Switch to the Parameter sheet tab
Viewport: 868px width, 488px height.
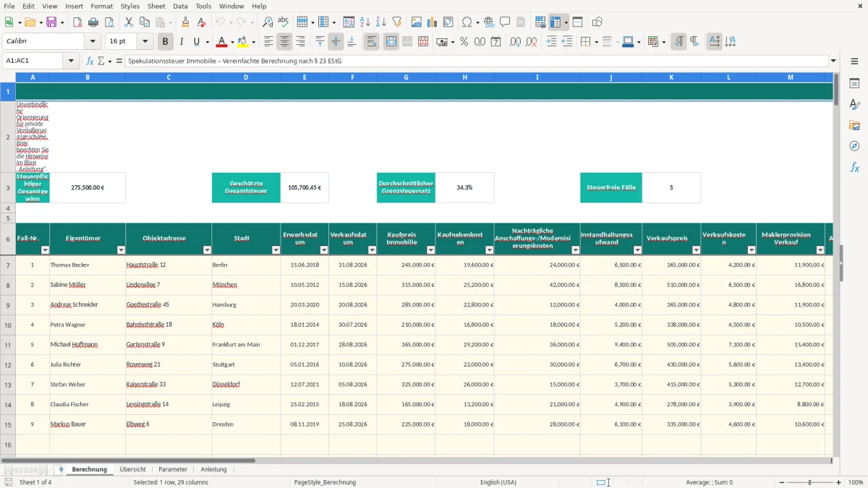click(173, 469)
